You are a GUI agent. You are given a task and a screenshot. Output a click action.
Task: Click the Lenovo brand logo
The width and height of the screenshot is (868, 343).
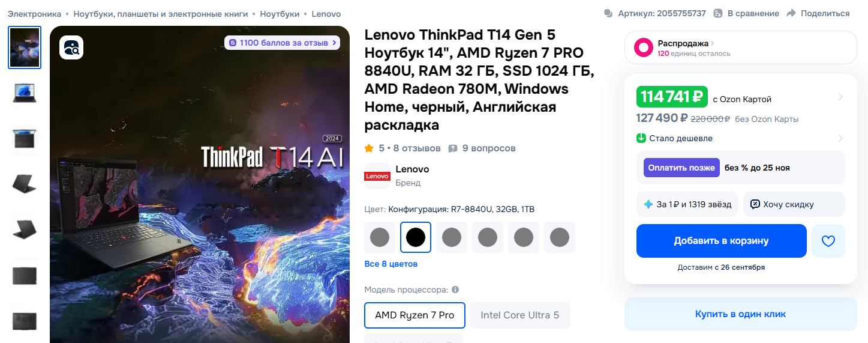click(x=377, y=176)
